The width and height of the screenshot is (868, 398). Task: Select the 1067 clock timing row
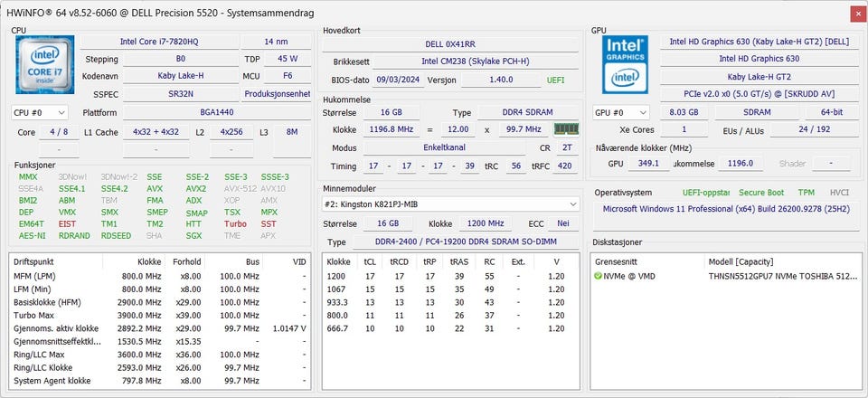point(450,289)
